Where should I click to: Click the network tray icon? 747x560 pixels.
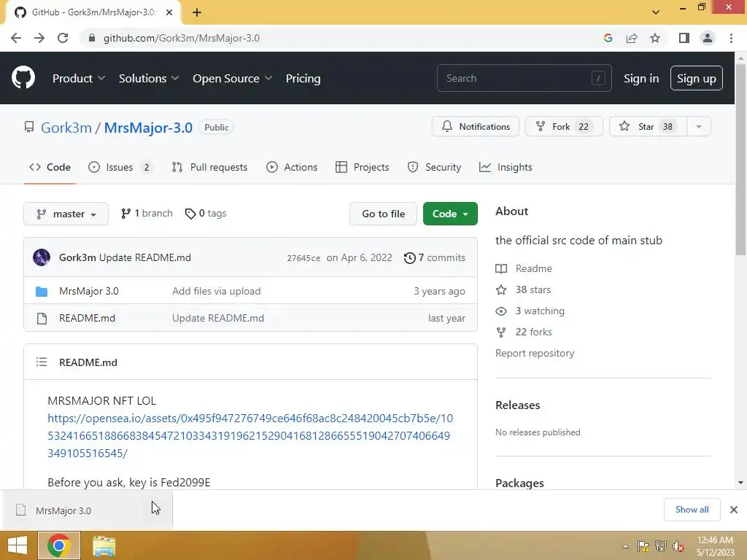(661, 546)
